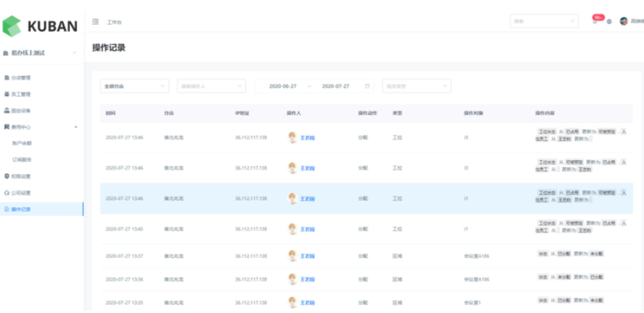Click the 操作人 column header
The height and width of the screenshot is (313, 644).
click(x=294, y=113)
